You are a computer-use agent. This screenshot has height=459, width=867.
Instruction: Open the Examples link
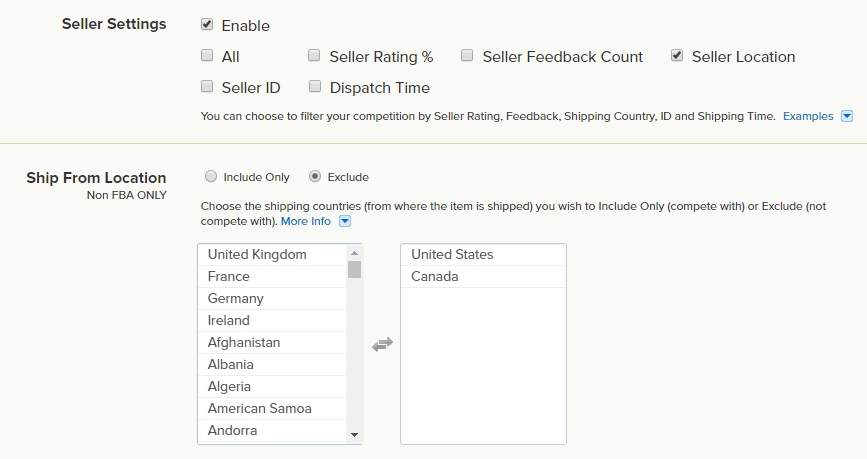click(x=807, y=116)
